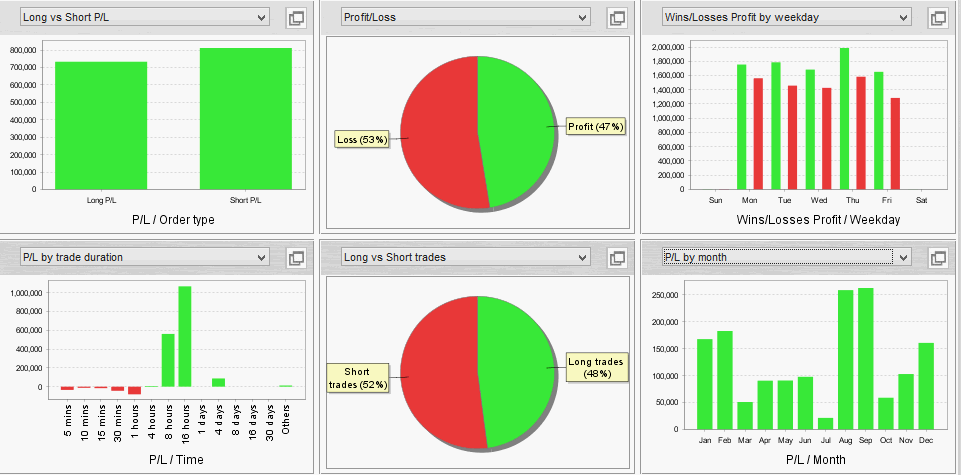The height and width of the screenshot is (475, 961).
Task: Pop out the Long vs Short P/L chart
Action: click(x=297, y=18)
